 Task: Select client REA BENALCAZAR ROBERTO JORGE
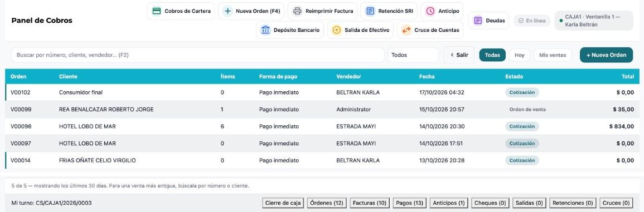pyautogui.click(x=106, y=110)
